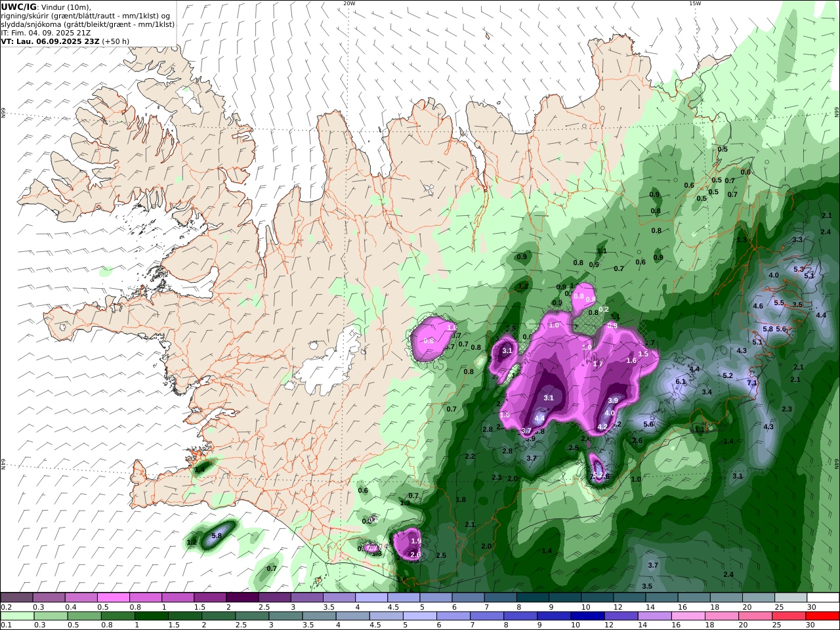Click the crimson 25 swatch in bottom legend row

(x=789, y=616)
